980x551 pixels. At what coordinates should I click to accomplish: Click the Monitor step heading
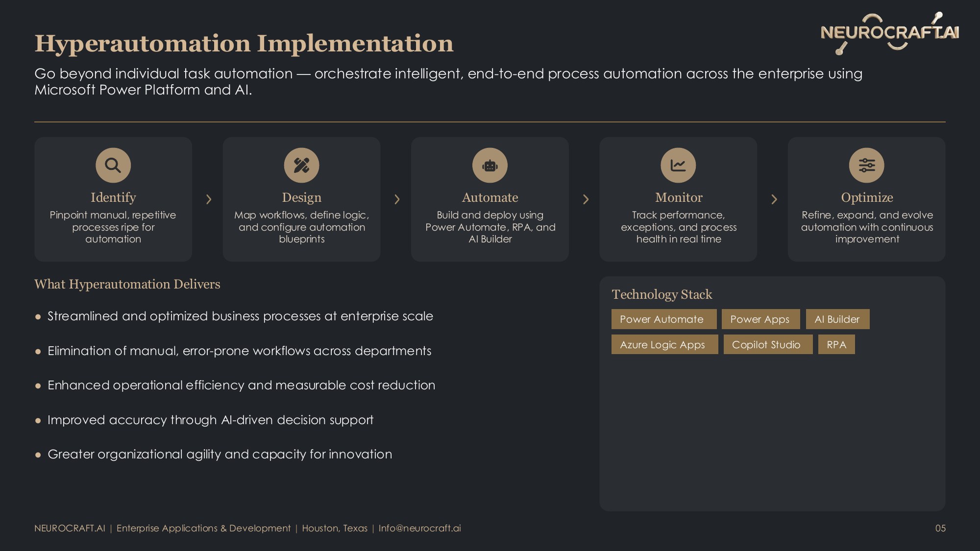pos(679,197)
